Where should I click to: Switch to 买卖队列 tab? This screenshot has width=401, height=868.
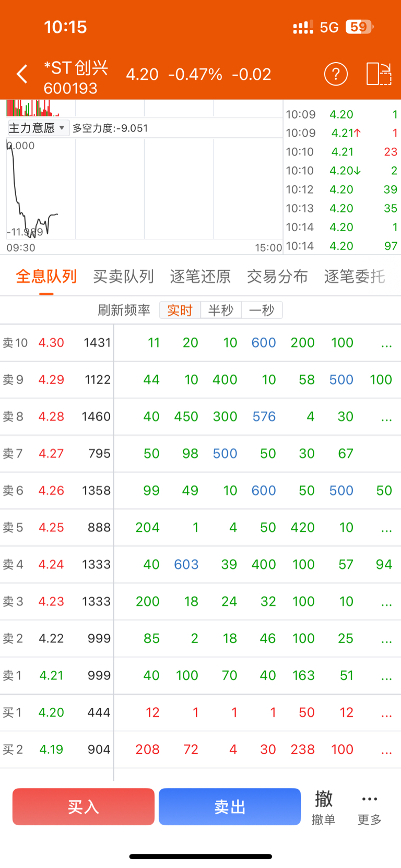123,276
